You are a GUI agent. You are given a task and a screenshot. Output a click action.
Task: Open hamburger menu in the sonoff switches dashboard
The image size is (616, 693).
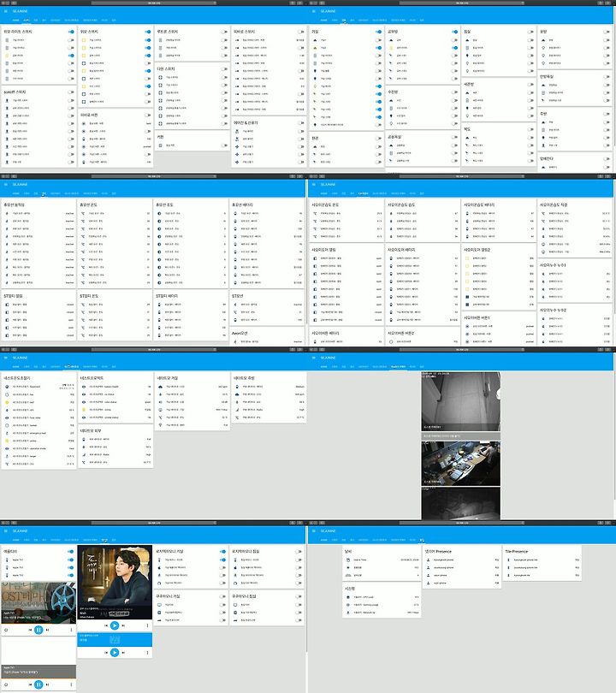pos(6,11)
